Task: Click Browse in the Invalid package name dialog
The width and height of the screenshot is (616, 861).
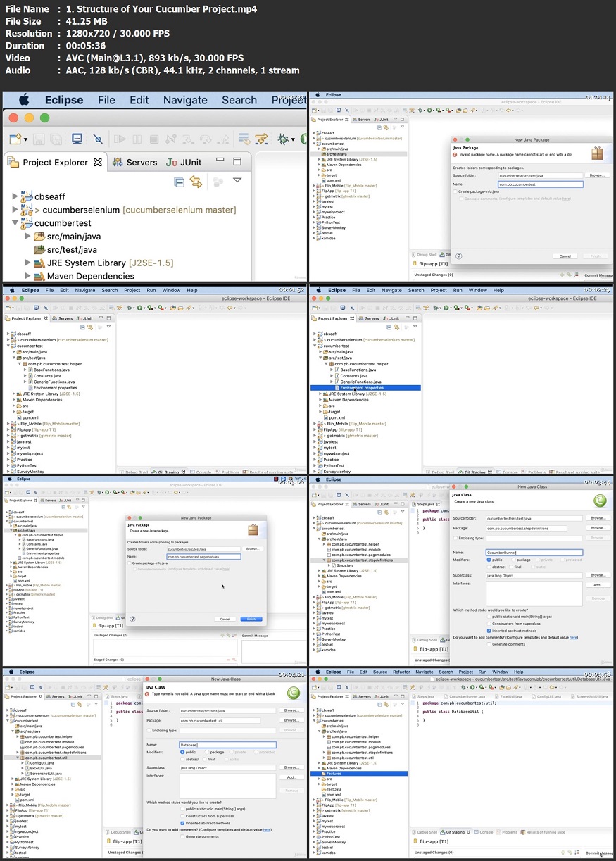Action: click(x=597, y=175)
